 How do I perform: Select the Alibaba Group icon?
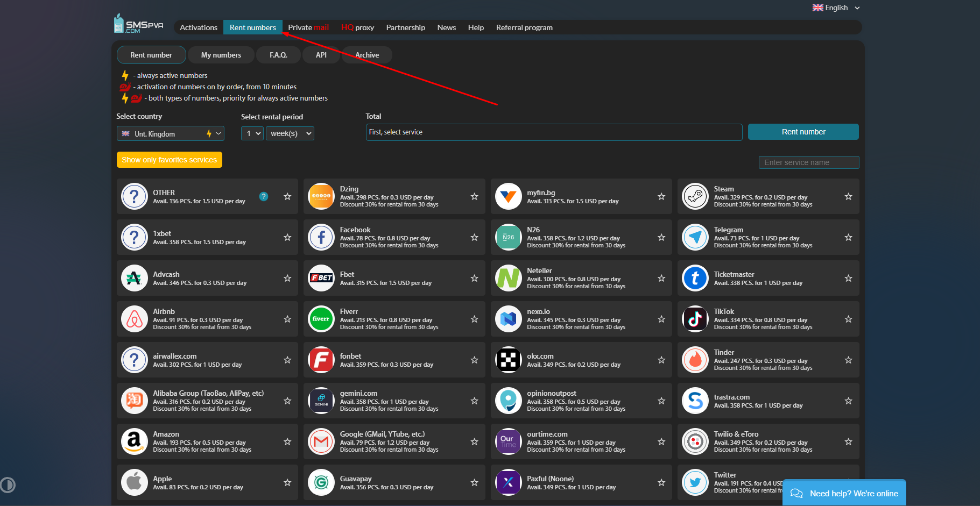(x=135, y=401)
